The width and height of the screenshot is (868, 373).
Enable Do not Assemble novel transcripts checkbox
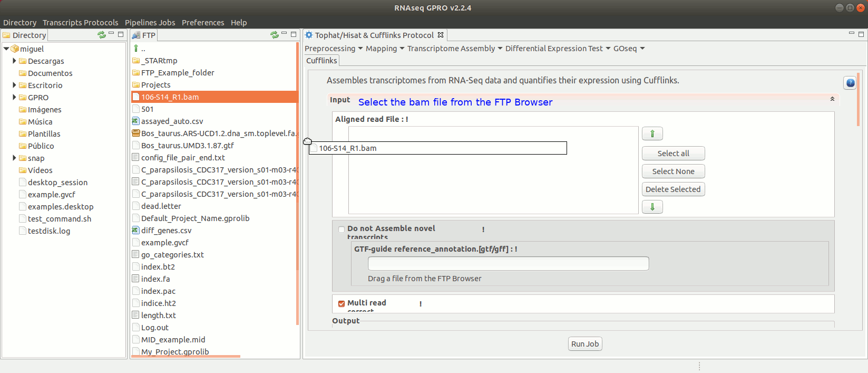pyautogui.click(x=342, y=229)
